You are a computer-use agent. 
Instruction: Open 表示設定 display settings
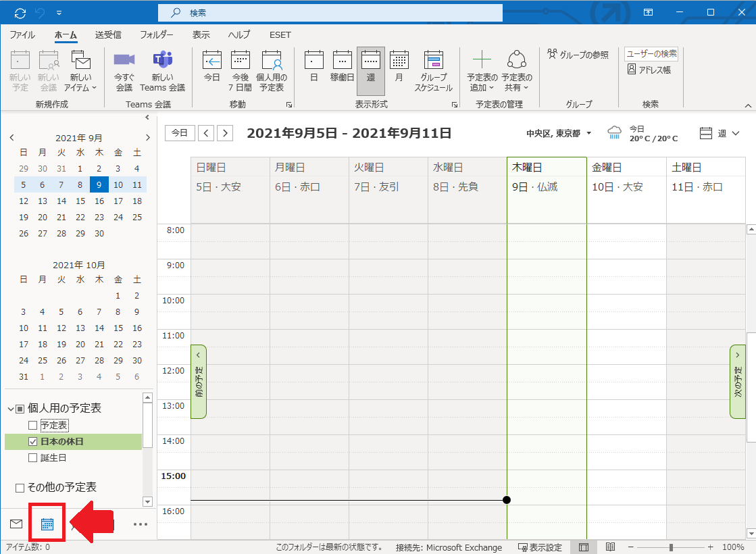(540, 547)
